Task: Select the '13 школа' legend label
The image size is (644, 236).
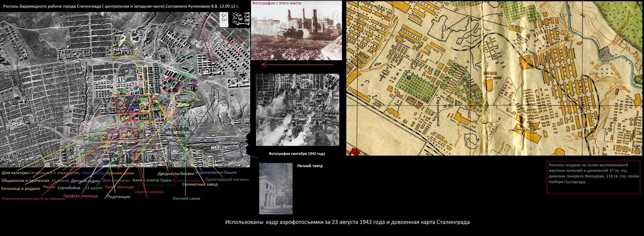Action: pyautogui.click(x=93, y=188)
